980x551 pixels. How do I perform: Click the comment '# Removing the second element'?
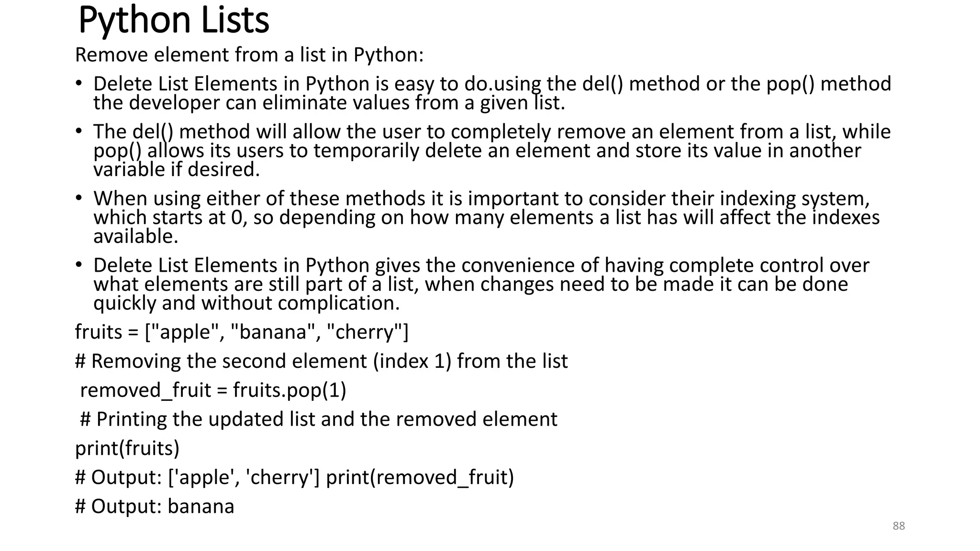(321, 361)
